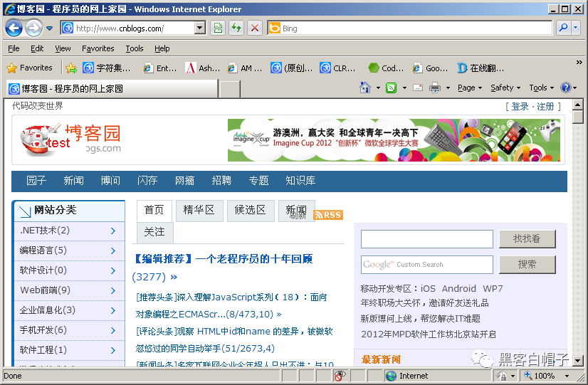588x385 pixels.
Task: Expand the Web前端(9) category
Action: coord(69,290)
